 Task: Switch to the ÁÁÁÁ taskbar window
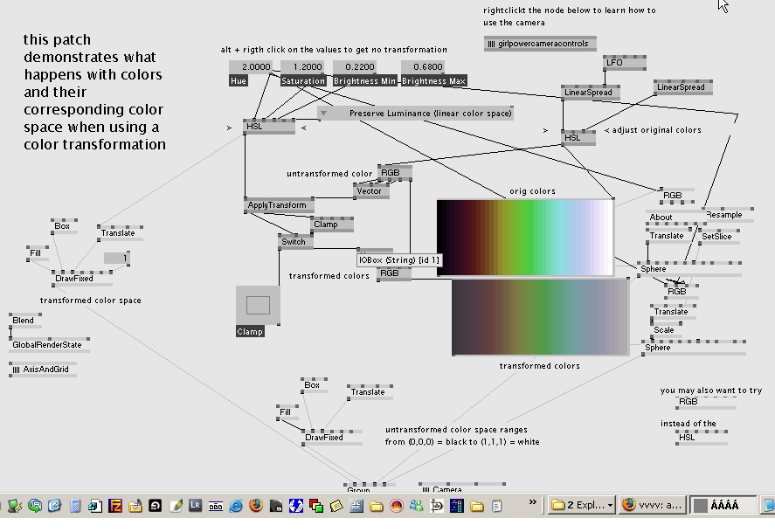click(x=725, y=506)
